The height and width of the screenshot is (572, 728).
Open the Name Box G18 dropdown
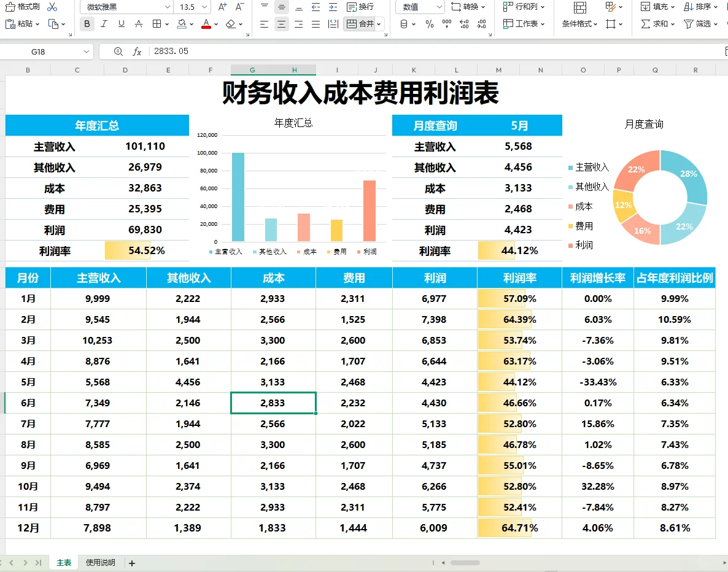click(x=87, y=52)
